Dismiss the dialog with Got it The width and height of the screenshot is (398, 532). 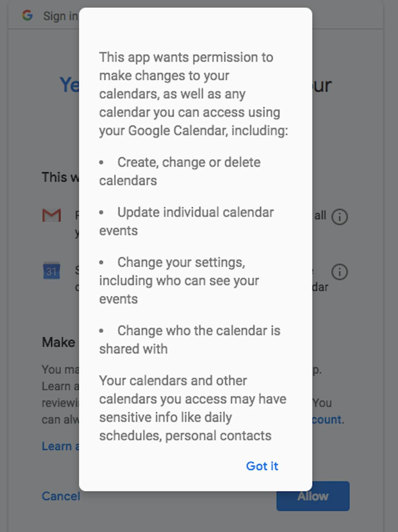coord(262,466)
